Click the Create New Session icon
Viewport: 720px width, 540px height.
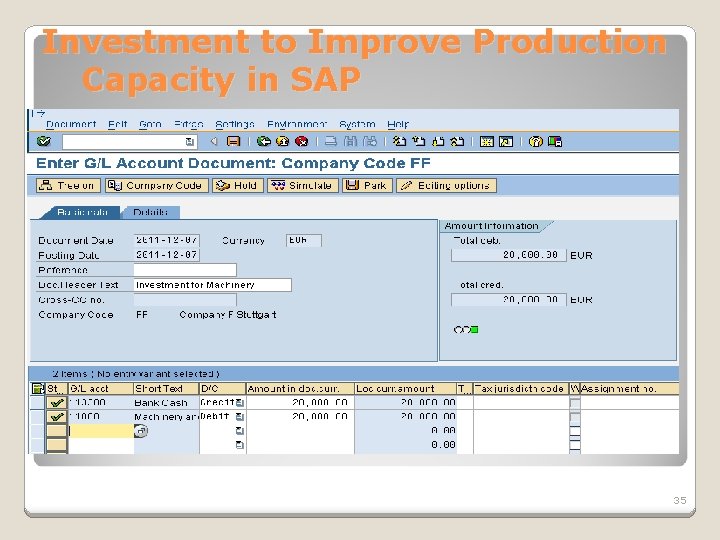tap(487, 141)
